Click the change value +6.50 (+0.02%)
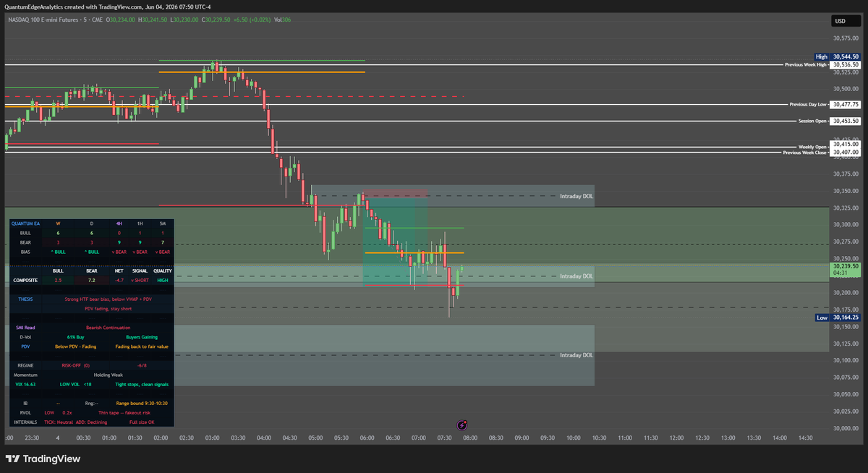The image size is (868, 473). (x=252, y=20)
